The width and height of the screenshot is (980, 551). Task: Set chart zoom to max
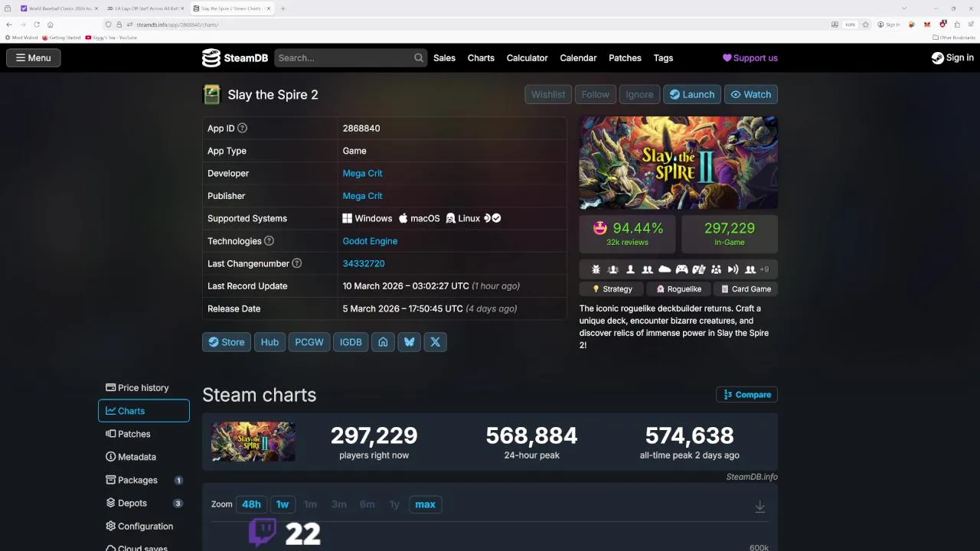click(x=426, y=504)
